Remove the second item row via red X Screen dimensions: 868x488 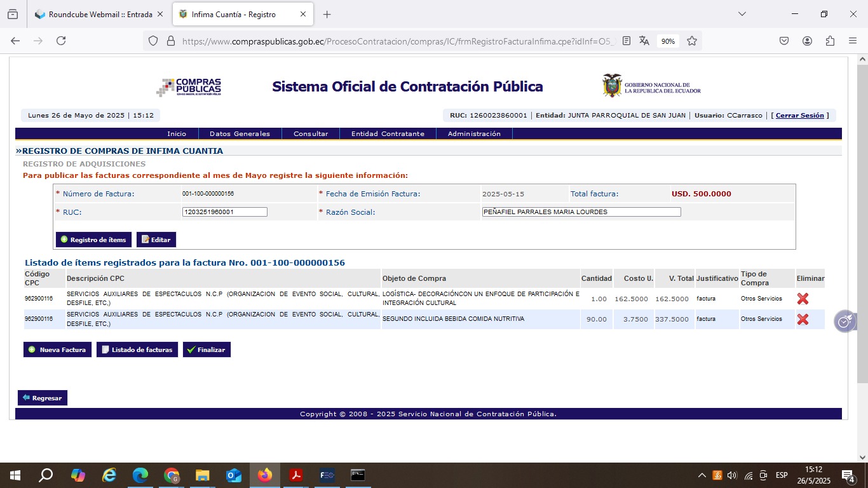pos(803,319)
